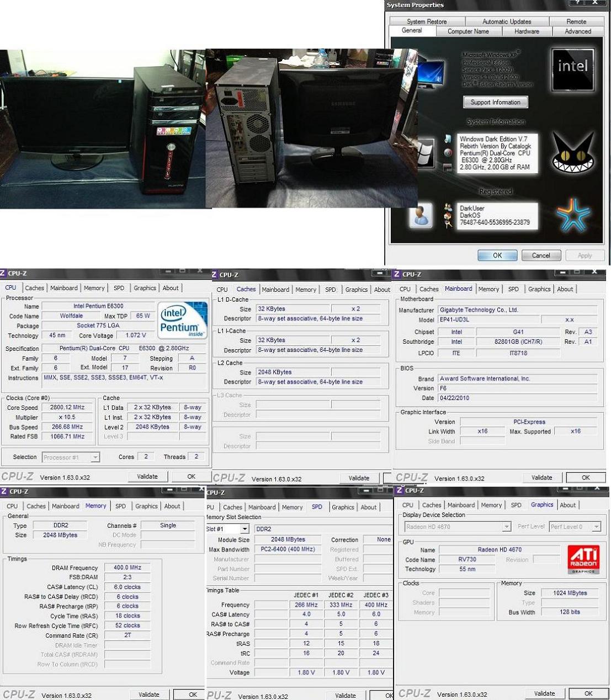Click the Support Information button
The height and width of the screenshot is (700, 611).
(496, 103)
